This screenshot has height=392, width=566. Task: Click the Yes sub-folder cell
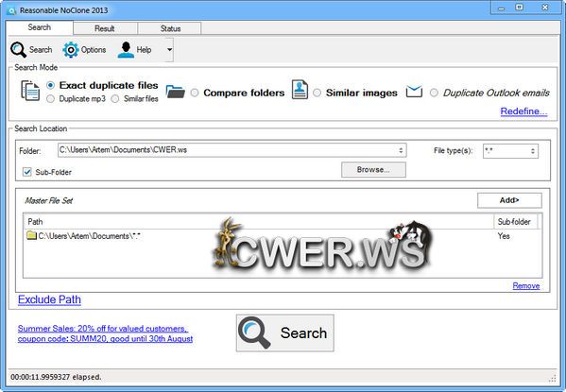pyautogui.click(x=504, y=236)
